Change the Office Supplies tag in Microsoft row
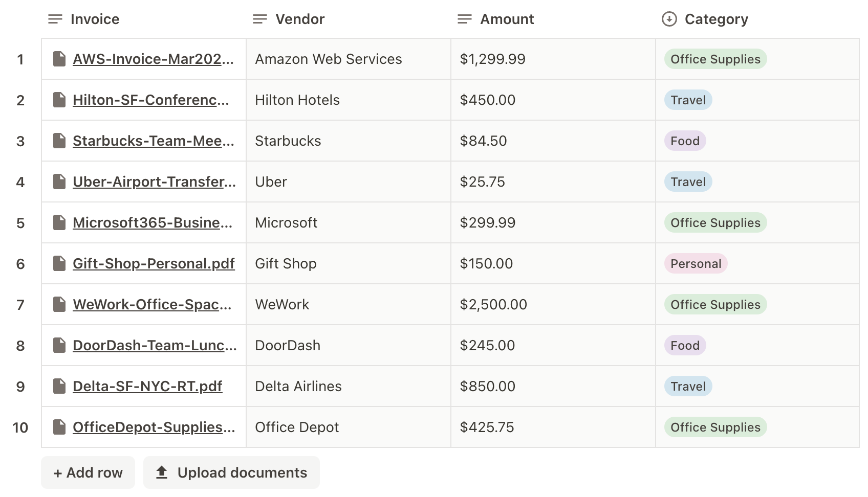The height and width of the screenshot is (497, 868). [715, 222]
